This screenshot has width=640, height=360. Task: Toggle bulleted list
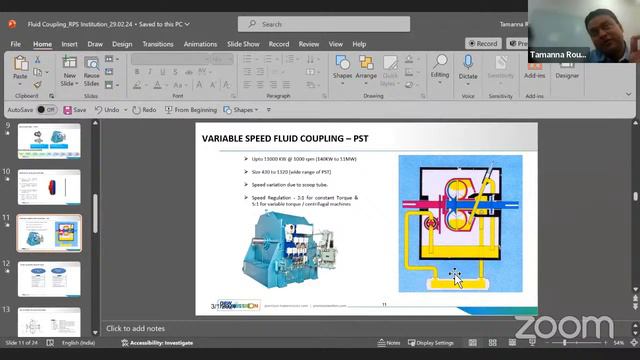coord(247,60)
